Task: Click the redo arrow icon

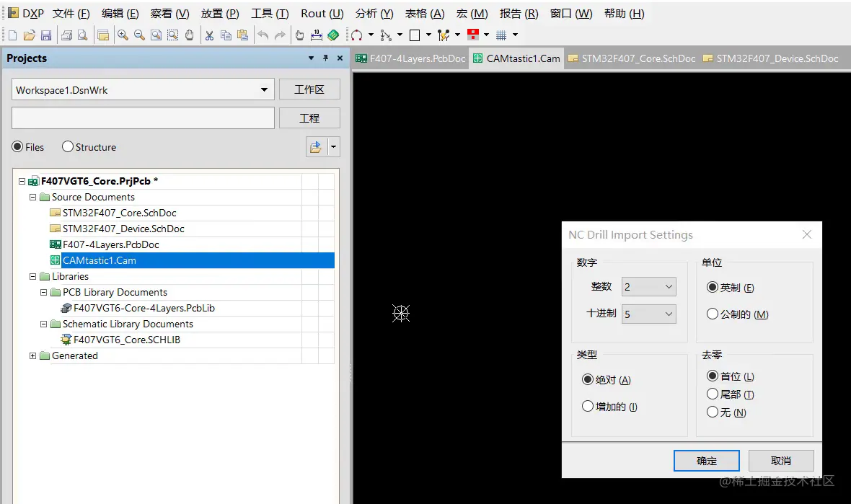Action: (x=280, y=35)
